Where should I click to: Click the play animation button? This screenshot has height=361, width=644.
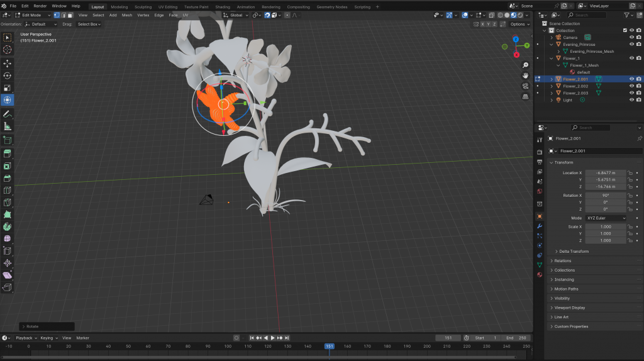tap(272, 338)
